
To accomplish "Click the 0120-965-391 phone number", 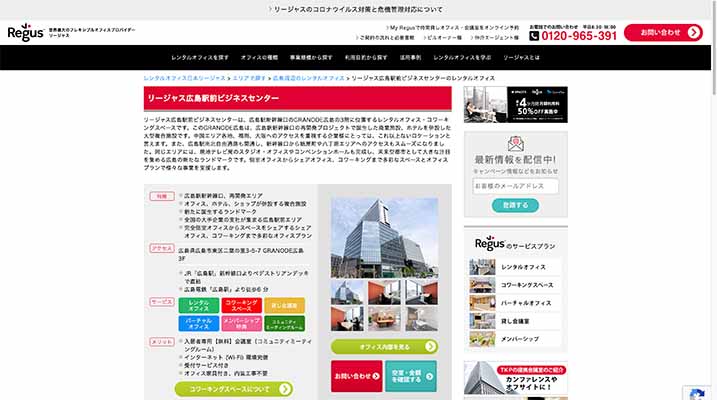I will click(579, 36).
